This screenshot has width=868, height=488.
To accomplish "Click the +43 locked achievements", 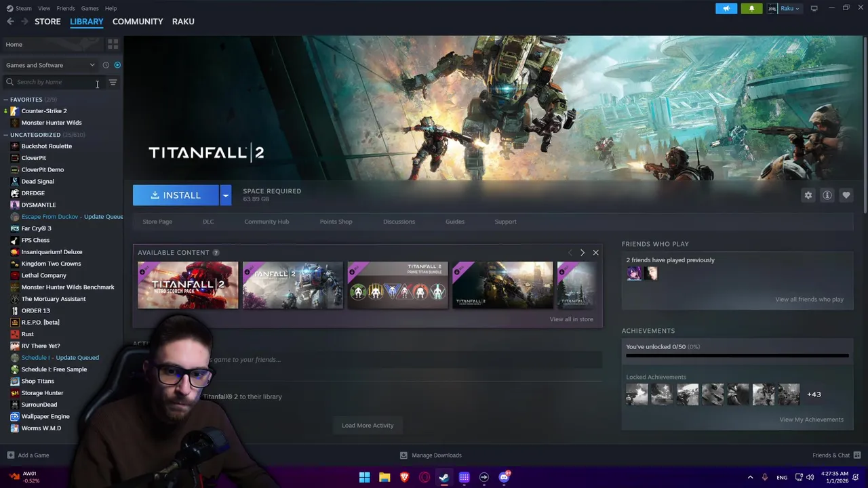I will point(814,394).
